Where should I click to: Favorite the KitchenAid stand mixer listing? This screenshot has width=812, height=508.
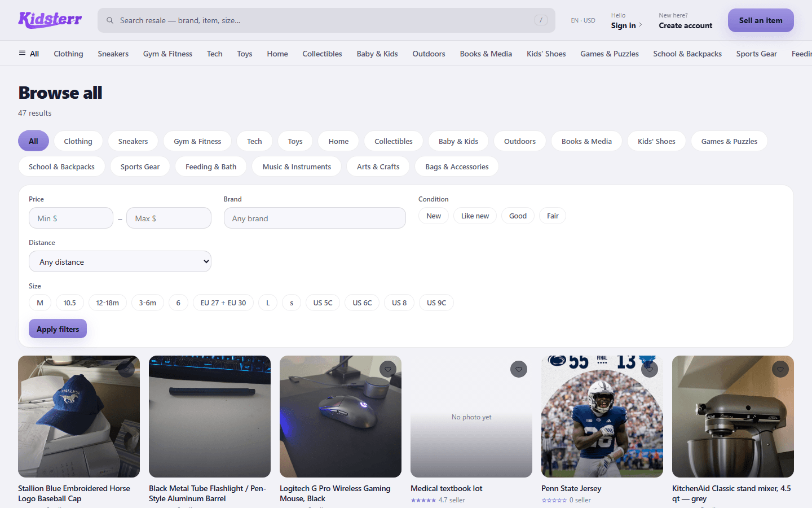pos(780,369)
